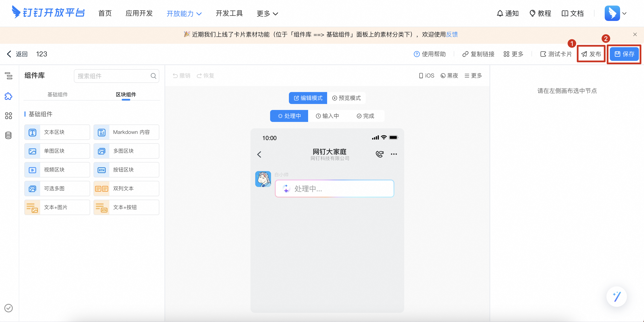Image resolution: width=644 pixels, height=322 pixels.
Task: Select the 完成 state tab
Action: coord(365,116)
